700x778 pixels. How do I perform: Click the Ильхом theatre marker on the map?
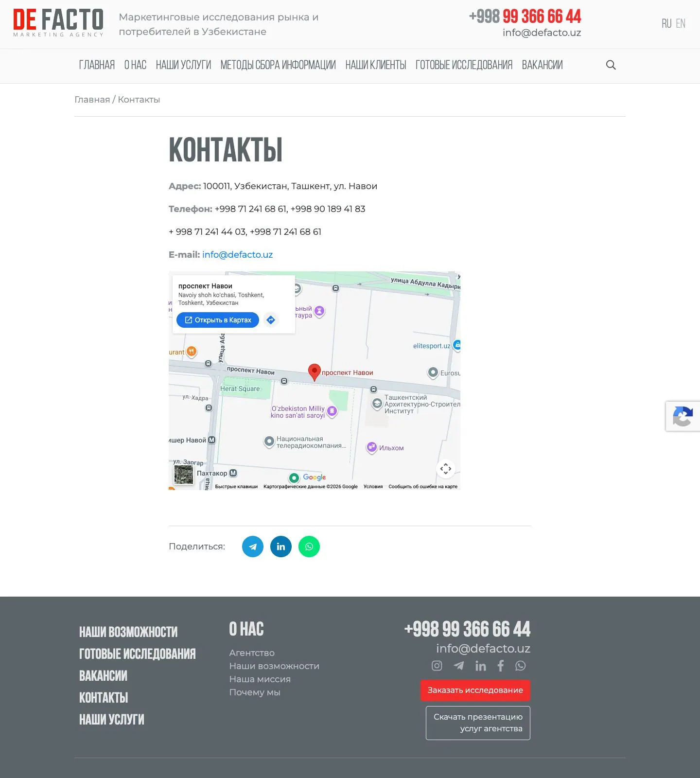tap(372, 447)
